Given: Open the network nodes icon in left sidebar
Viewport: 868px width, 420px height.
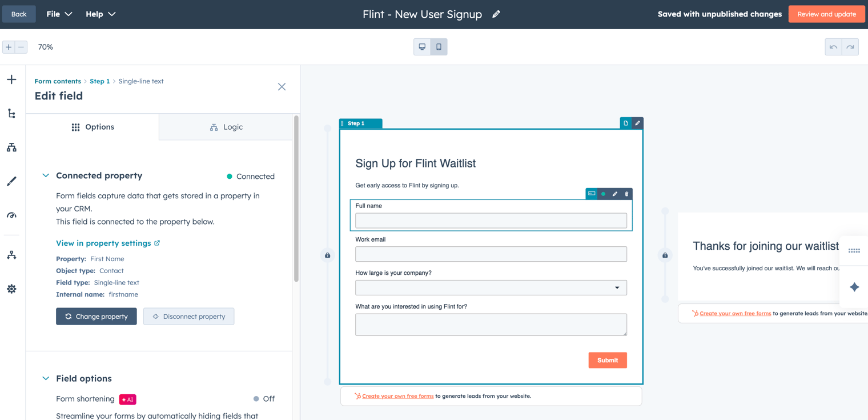Looking at the screenshot, I should point(11,255).
